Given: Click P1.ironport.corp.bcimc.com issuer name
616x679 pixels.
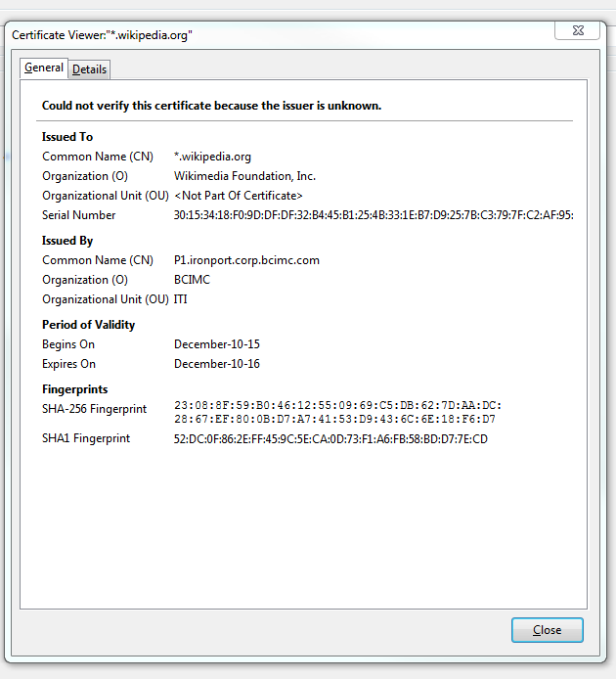Looking at the screenshot, I should [246, 260].
